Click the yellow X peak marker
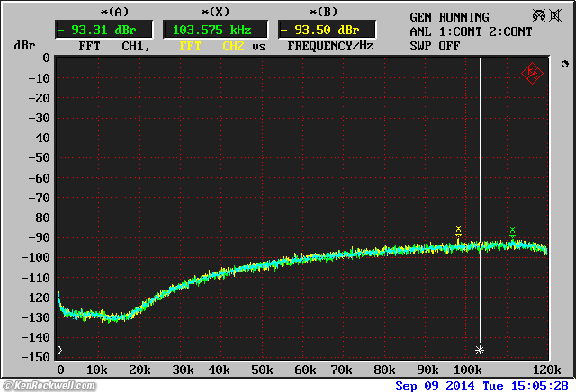 pos(458,229)
